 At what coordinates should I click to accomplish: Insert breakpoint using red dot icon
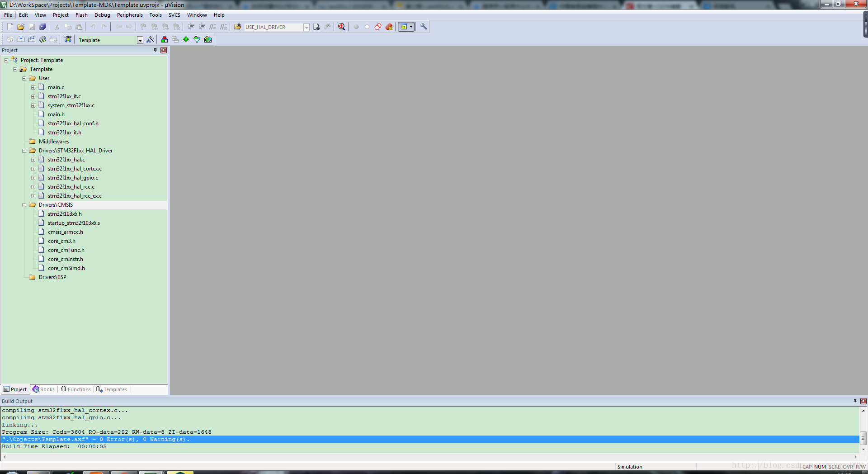pos(356,27)
